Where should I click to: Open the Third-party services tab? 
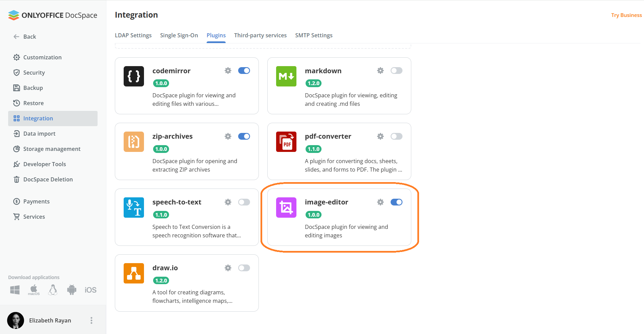(x=260, y=35)
